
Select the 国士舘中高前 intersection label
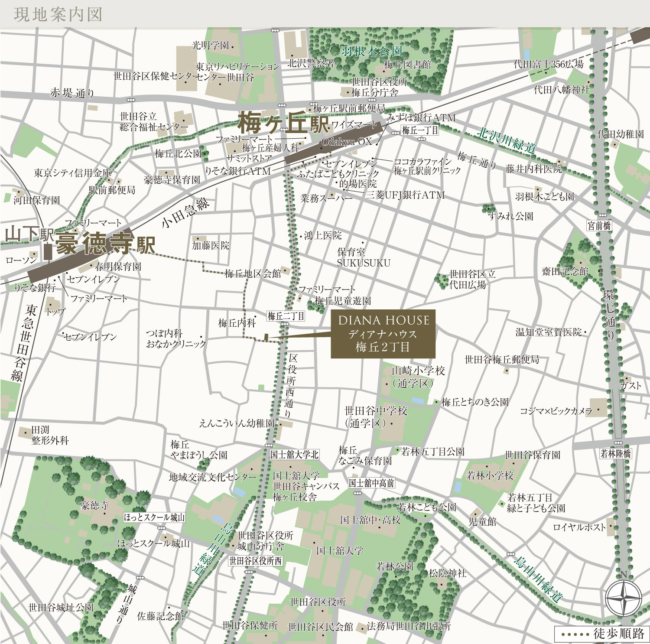(372, 483)
